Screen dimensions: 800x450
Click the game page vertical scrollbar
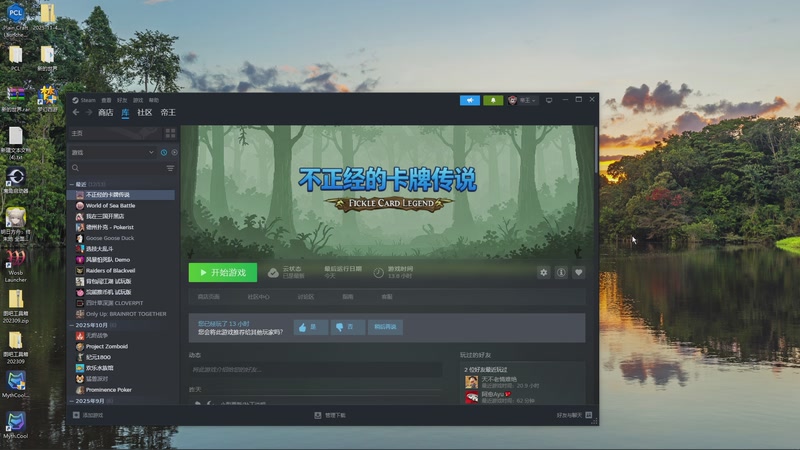pos(596,149)
